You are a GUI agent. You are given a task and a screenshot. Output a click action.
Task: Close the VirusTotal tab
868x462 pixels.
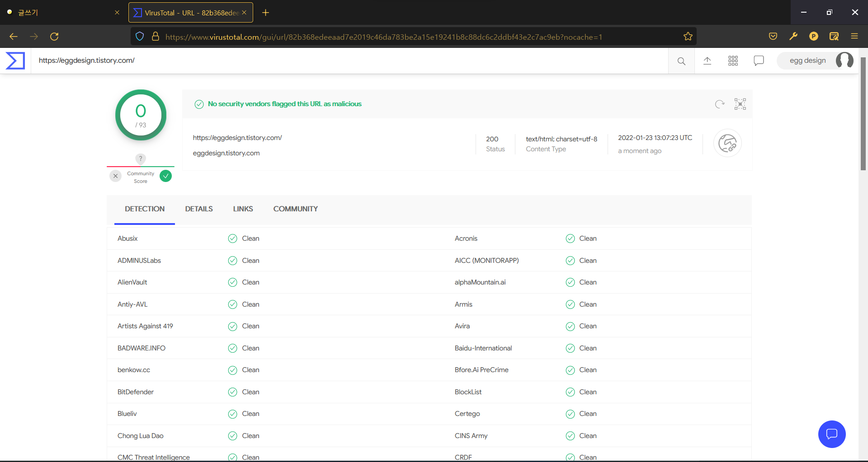244,13
